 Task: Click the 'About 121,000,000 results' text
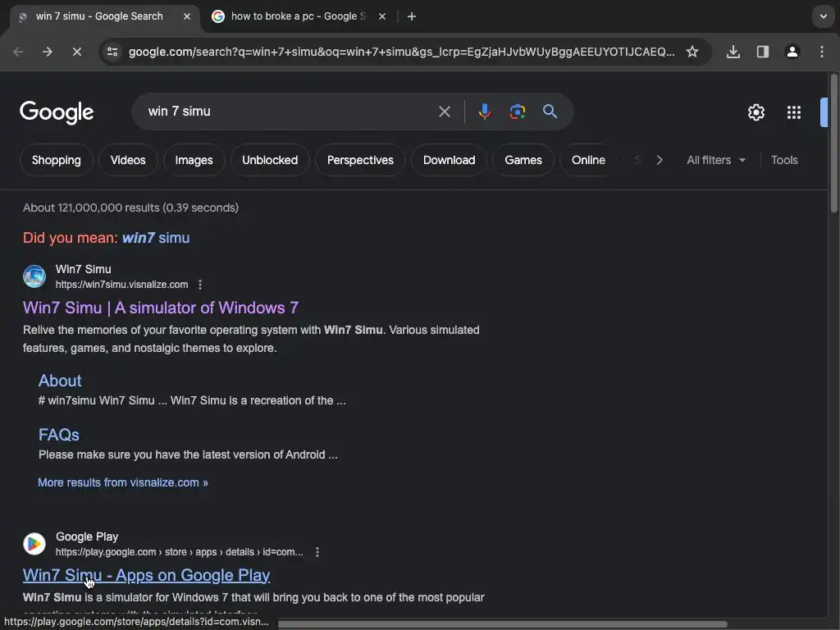point(130,208)
